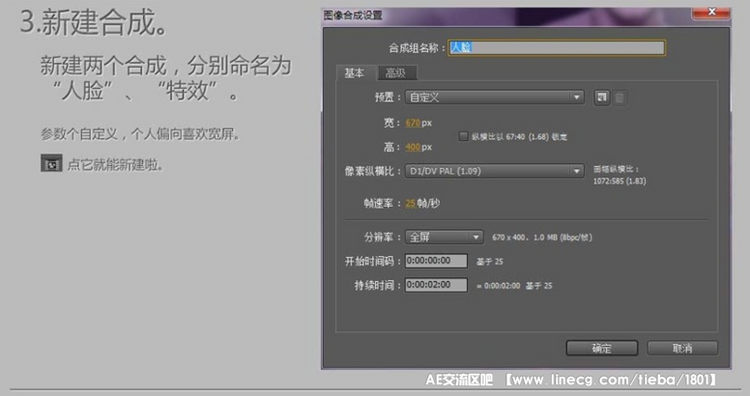This screenshot has height=396, width=750.
Task: Toggle the lock aspect ratio 67:40 checkbox
Action: [463, 136]
